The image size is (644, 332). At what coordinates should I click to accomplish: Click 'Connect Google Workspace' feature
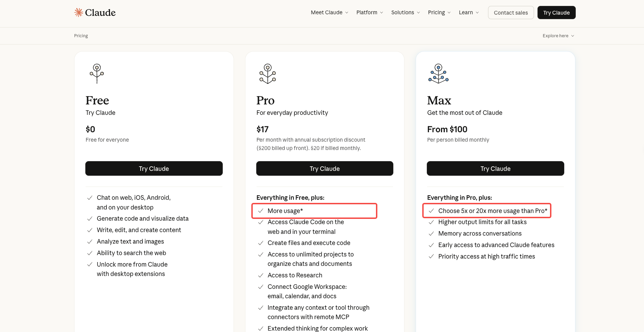(x=307, y=292)
